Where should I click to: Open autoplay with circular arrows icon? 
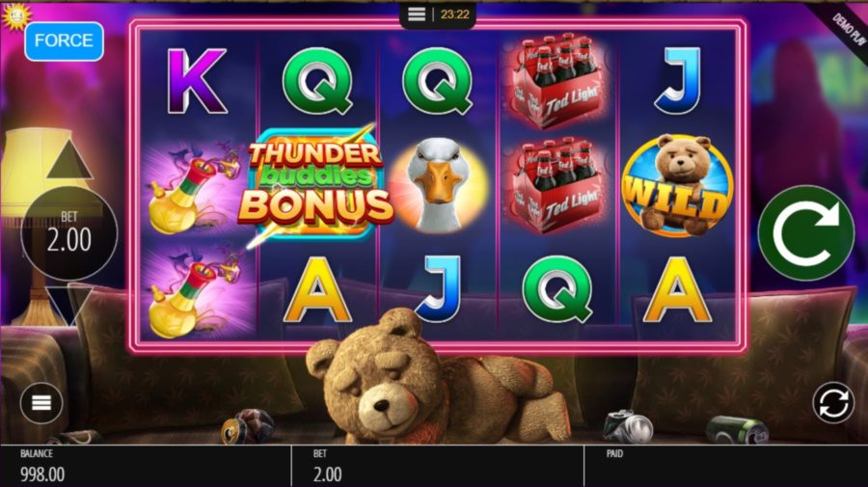833,402
